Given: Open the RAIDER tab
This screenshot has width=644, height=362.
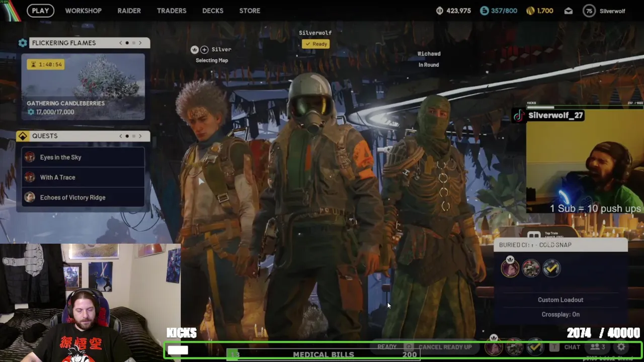Looking at the screenshot, I should point(129,11).
